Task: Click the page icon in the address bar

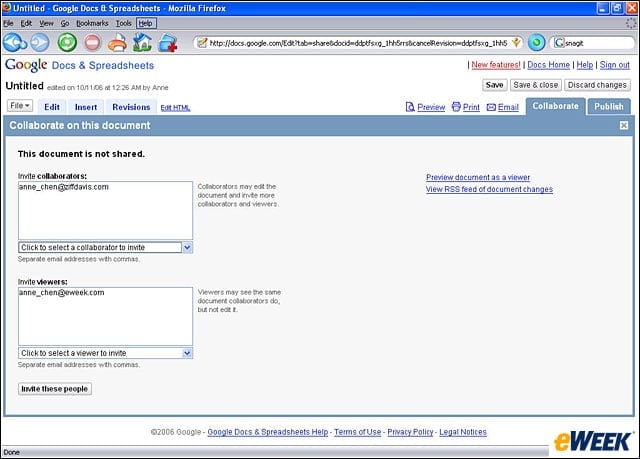Action: (202, 42)
